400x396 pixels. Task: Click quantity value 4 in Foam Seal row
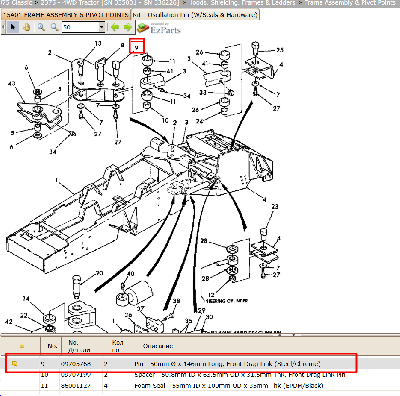105,386
